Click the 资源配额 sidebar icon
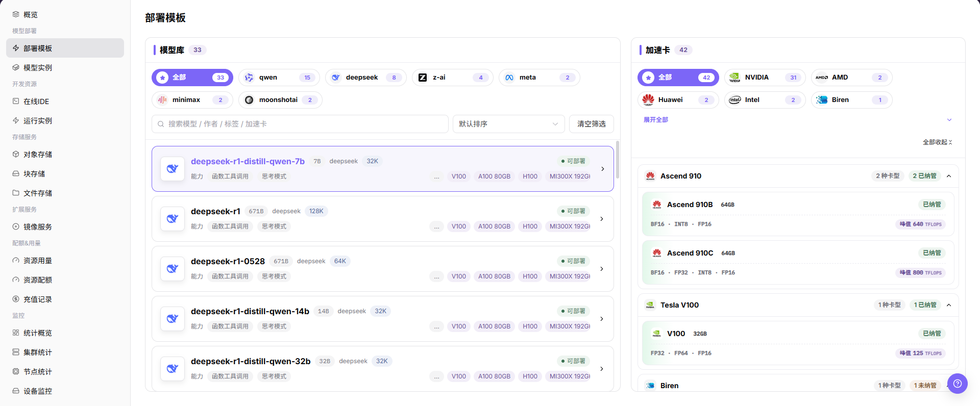The height and width of the screenshot is (406, 980). point(16,280)
